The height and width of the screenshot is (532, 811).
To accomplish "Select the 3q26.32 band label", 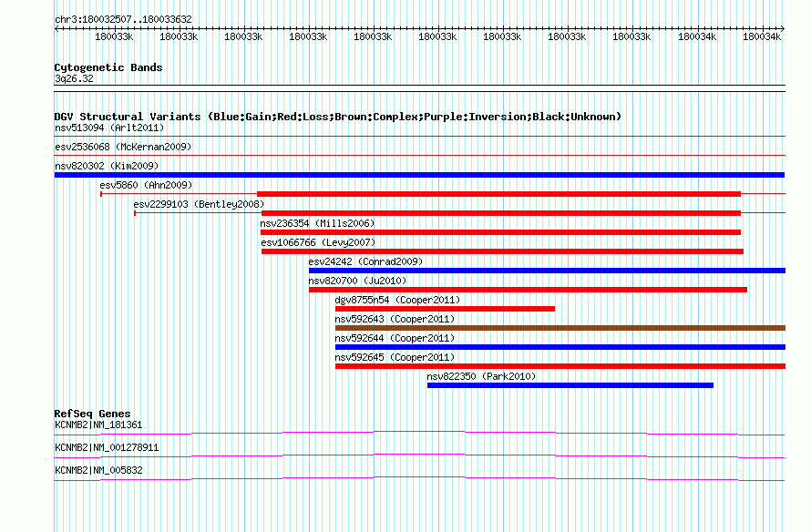I will [74, 78].
